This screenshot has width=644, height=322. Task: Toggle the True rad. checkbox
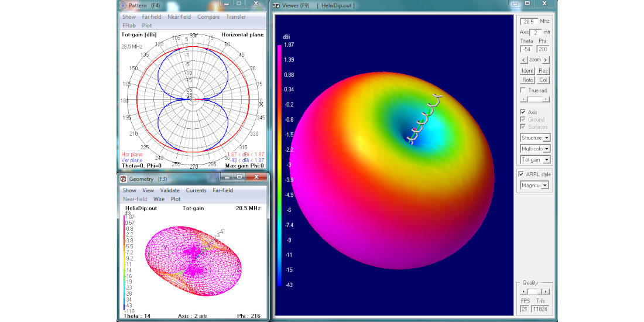pyautogui.click(x=523, y=90)
